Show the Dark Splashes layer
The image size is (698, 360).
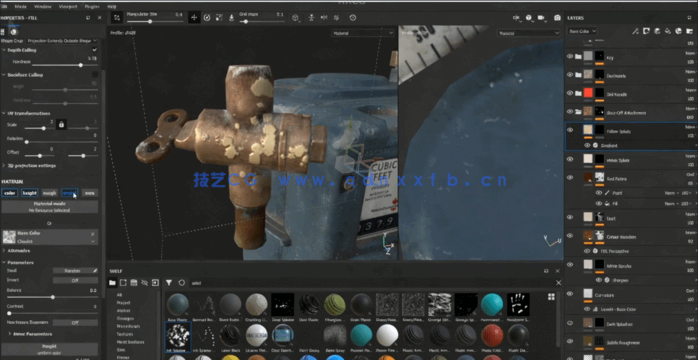point(570,323)
